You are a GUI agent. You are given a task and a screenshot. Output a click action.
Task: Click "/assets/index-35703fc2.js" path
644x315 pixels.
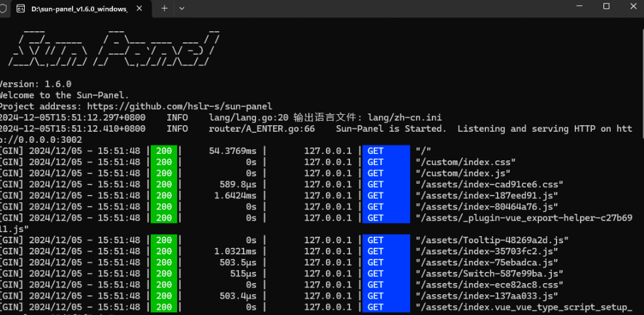(x=487, y=251)
